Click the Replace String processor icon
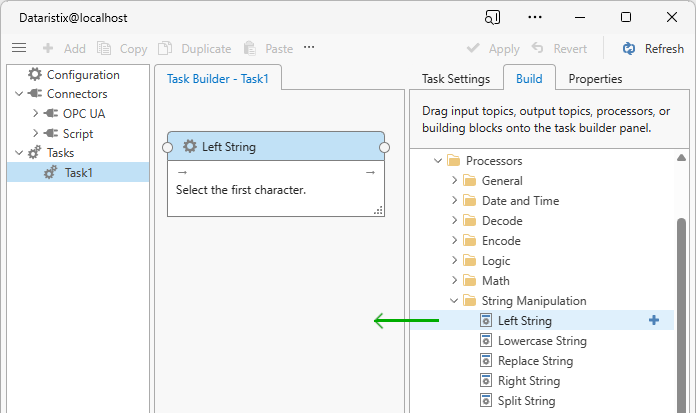 tap(486, 360)
